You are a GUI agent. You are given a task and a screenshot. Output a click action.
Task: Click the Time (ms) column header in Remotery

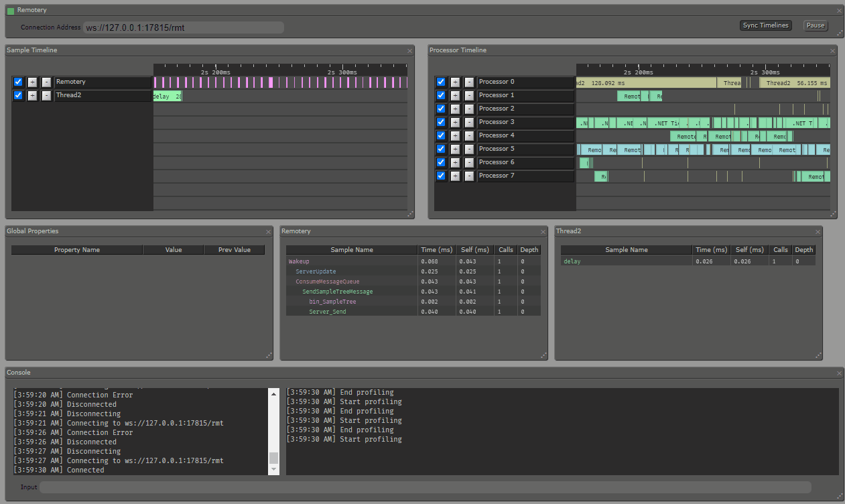coord(437,250)
